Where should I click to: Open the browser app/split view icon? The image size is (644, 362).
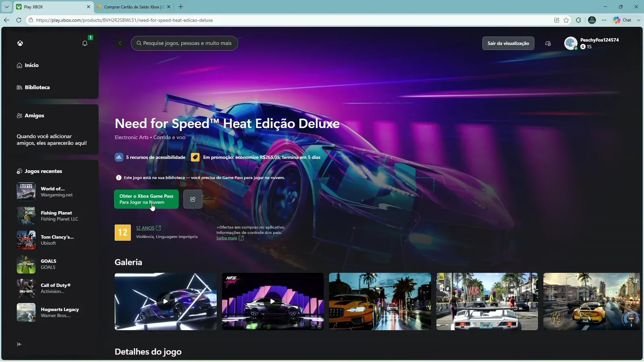point(557,20)
